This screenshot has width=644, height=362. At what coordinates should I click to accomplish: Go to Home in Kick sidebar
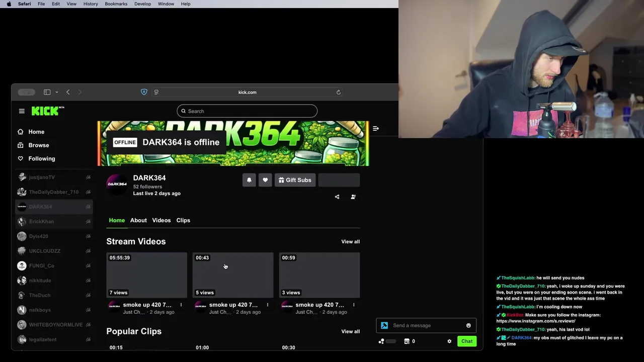pos(36,132)
